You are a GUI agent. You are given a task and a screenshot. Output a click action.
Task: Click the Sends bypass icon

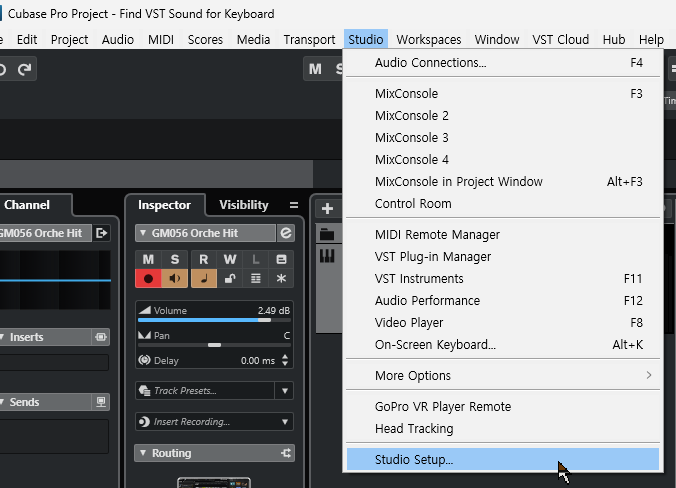pyautogui.click(x=101, y=402)
